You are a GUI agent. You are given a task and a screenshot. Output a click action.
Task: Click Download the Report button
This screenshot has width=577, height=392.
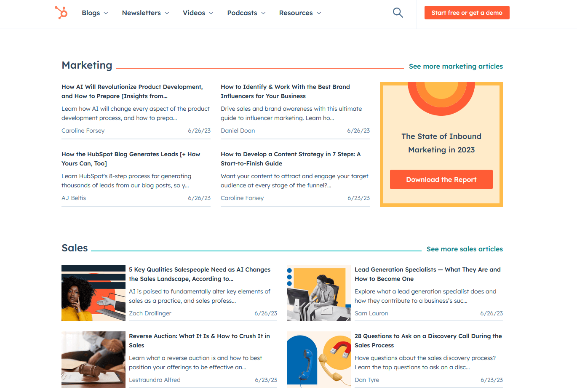[441, 179]
